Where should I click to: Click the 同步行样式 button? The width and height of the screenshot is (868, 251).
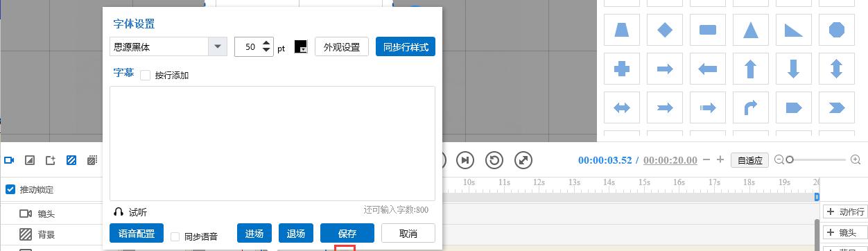point(406,47)
